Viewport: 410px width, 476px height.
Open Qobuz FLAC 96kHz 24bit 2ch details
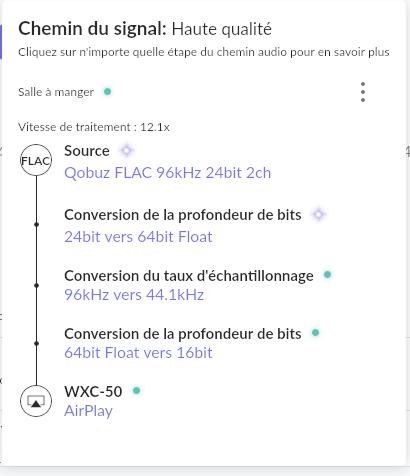tap(167, 173)
